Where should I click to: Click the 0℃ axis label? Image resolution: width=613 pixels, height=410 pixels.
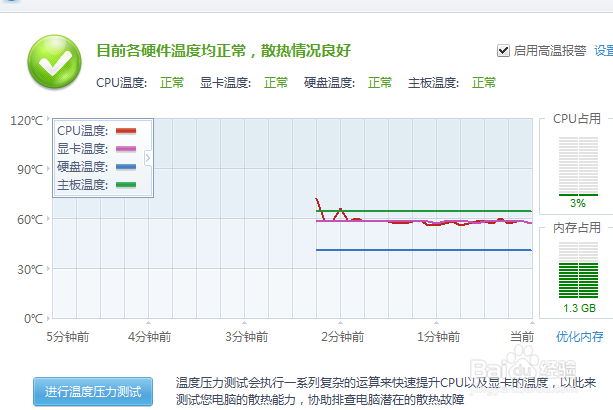point(33,319)
